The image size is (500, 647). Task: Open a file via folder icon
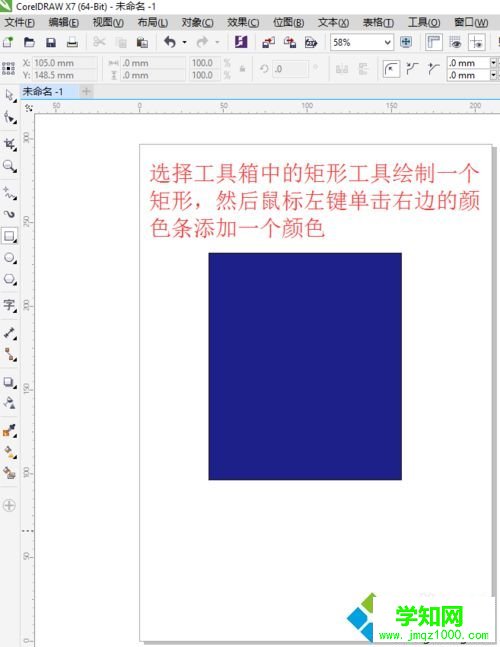[29, 42]
